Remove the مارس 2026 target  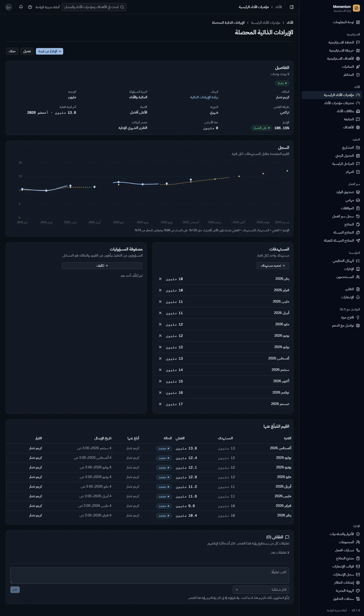click(x=160, y=302)
